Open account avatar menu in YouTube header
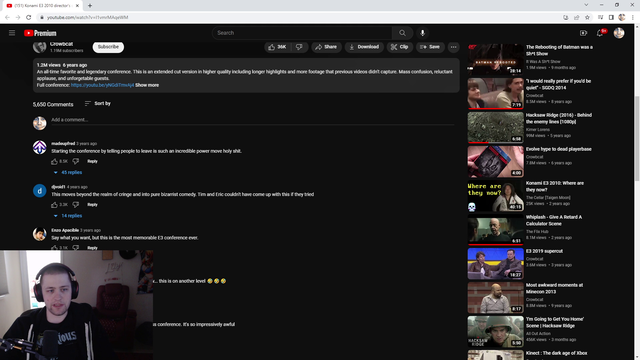Screen dimensions: 640x360 pos(619,33)
